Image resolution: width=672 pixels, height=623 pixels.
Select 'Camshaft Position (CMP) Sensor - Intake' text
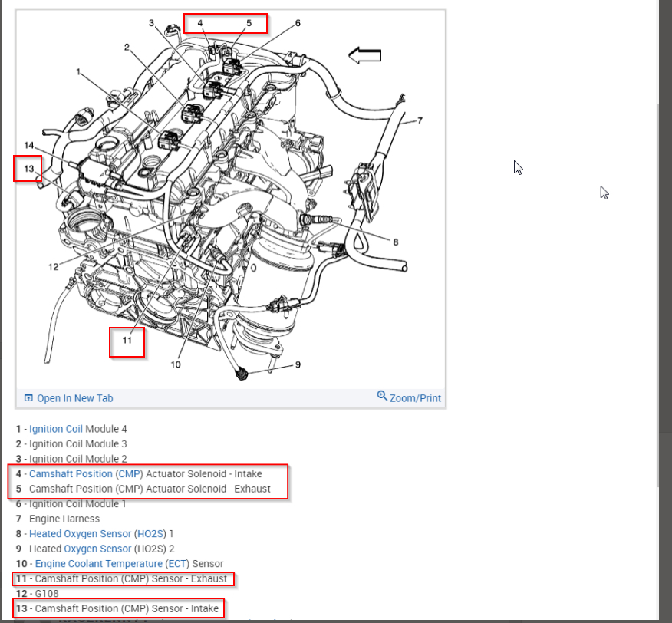pyautogui.click(x=127, y=609)
